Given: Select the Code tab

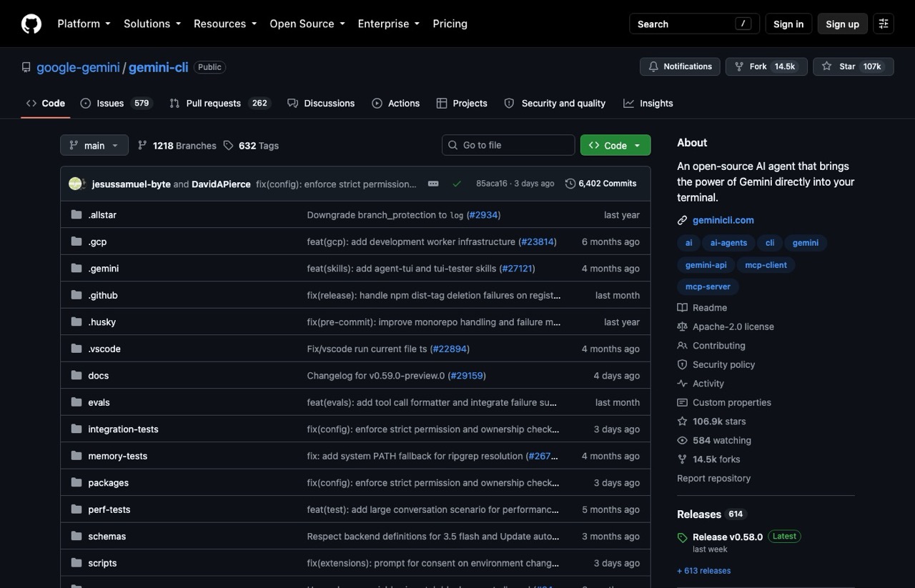Looking at the screenshot, I should (46, 104).
